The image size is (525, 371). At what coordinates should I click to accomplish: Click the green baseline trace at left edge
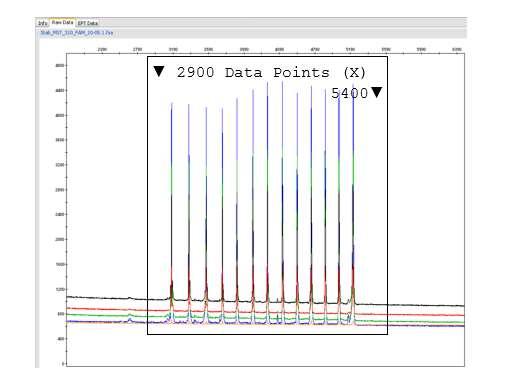(69, 314)
